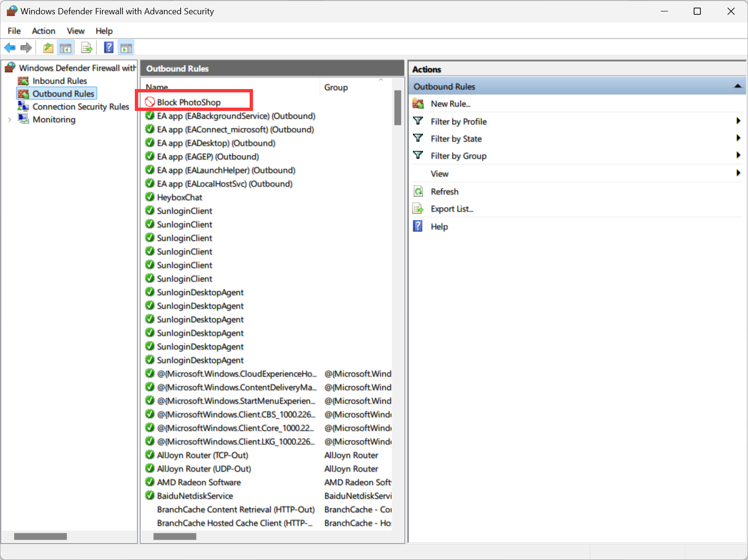Screen dimensions: 748x560
Task: Expand the Monitoring tree node
Action: point(10,120)
